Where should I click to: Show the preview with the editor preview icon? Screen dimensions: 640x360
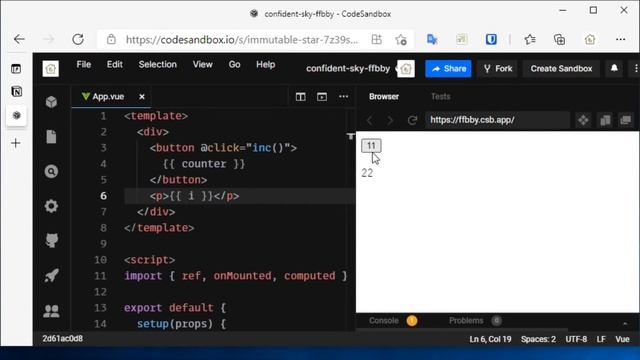pyautogui.click(x=322, y=97)
